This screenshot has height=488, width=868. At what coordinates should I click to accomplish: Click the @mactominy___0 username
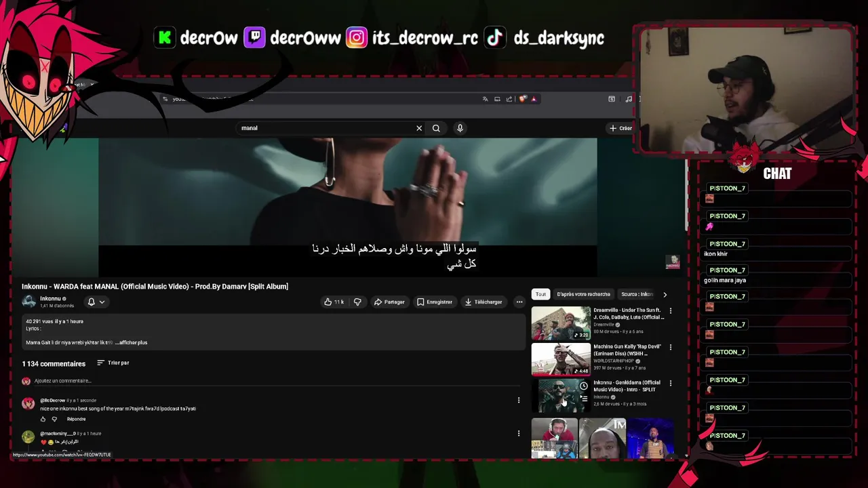[x=58, y=434]
